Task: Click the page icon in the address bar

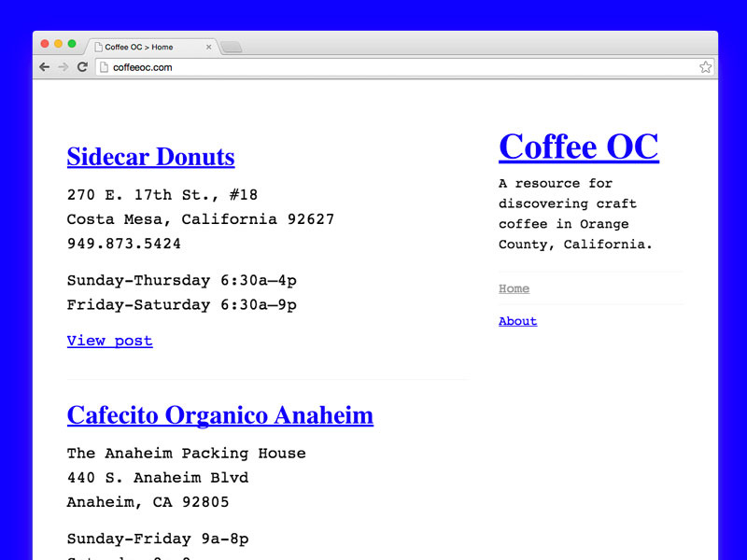Action: click(104, 67)
